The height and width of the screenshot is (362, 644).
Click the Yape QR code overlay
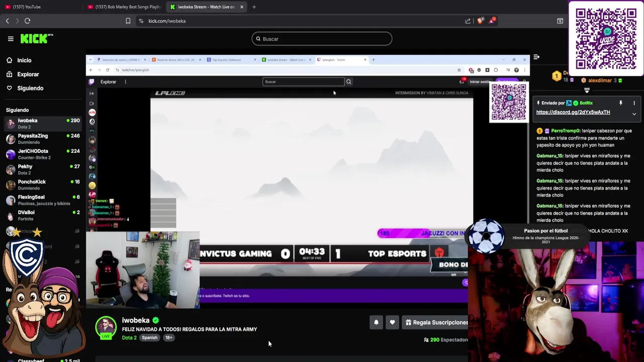click(x=606, y=39)
